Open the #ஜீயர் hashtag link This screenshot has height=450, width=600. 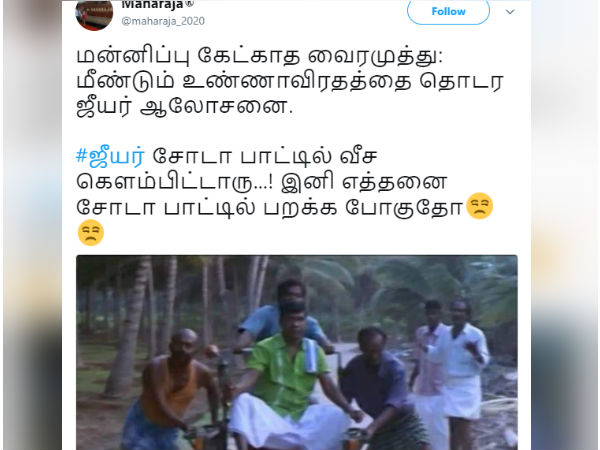tap(111, 157)
